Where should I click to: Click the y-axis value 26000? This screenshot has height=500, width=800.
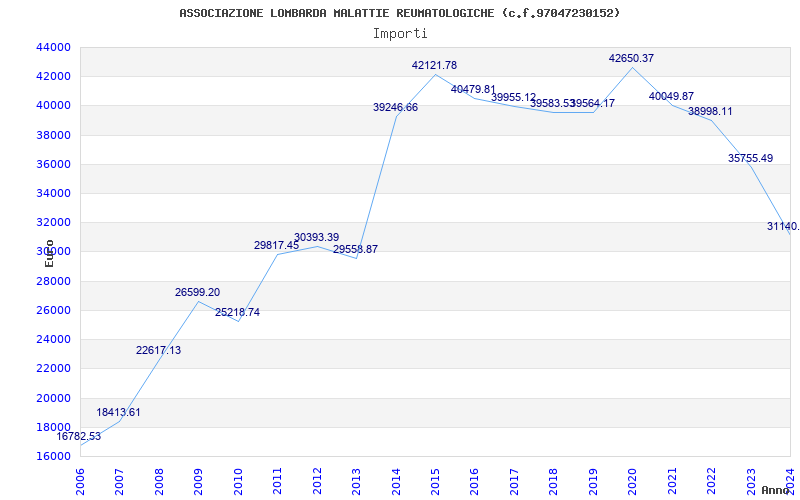pyautogui.click(x=53, y=310)
